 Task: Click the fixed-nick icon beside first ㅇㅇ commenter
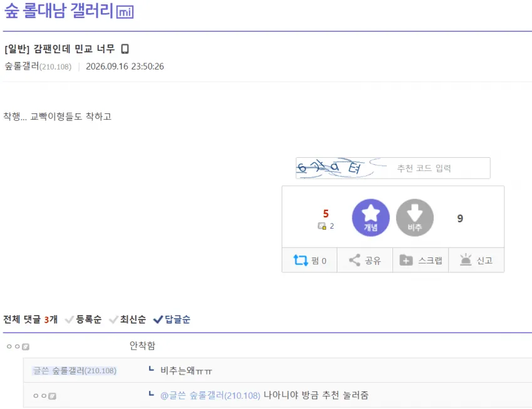click(x=26, y=346)
